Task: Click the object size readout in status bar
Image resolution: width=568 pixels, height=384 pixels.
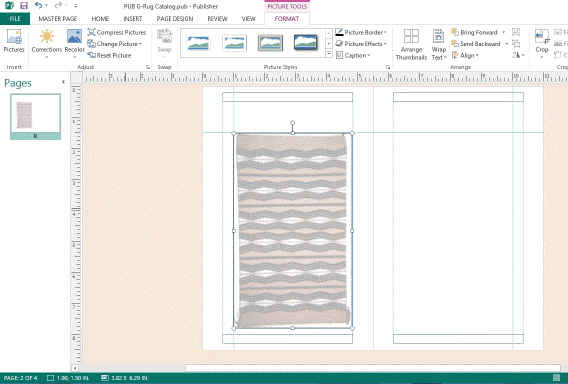Action: pyautogui.click(x=125, y=378)
